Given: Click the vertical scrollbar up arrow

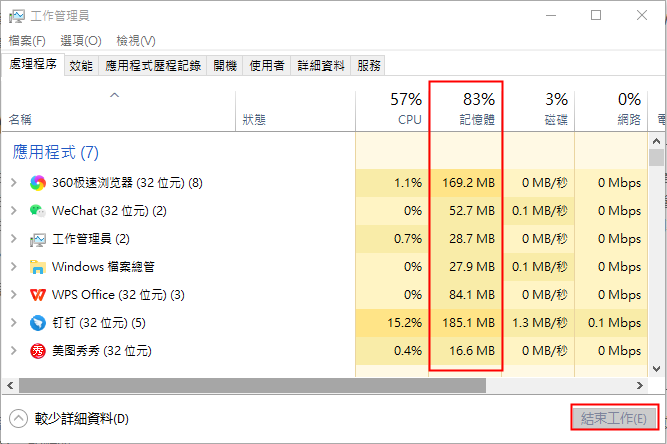Looking at the screenshot, I should (656, 141).
